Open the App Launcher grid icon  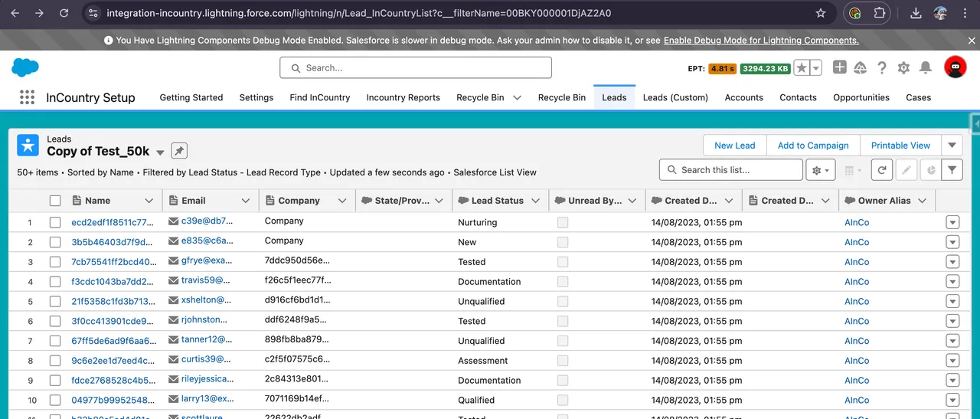pos(28,97)
